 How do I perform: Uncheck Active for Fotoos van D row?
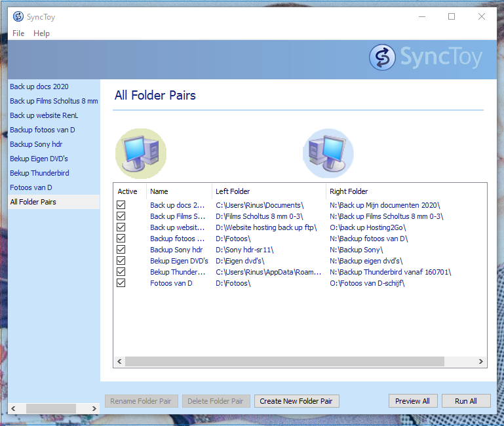pos(121,283)
